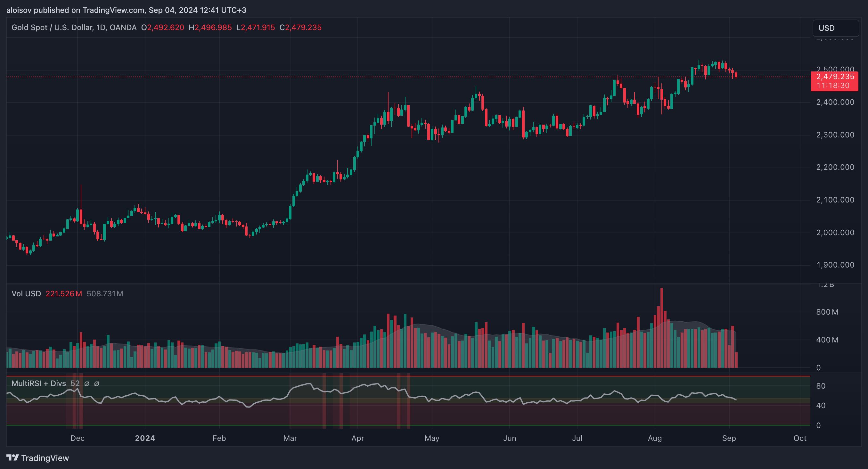This screenshot has height=469, width=868.
Task: Click the high value H2,496.985 in header
Action: (210, 28)
